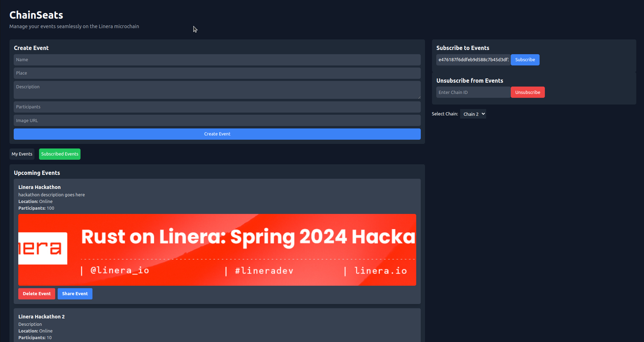Image resolution: width=644 pixels, height=342 pixels.
Task: Click the blue Create Event button
Action: point(217,134)
